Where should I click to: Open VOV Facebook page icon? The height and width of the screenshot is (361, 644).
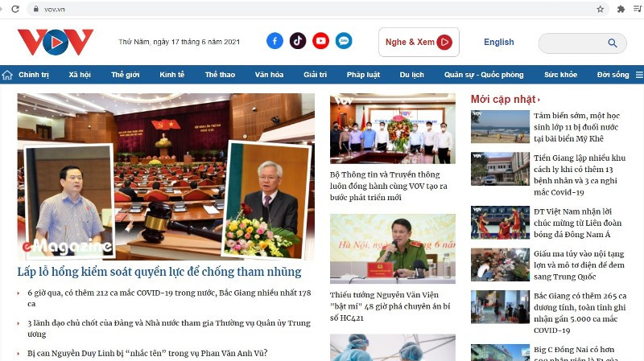[275, 41]
